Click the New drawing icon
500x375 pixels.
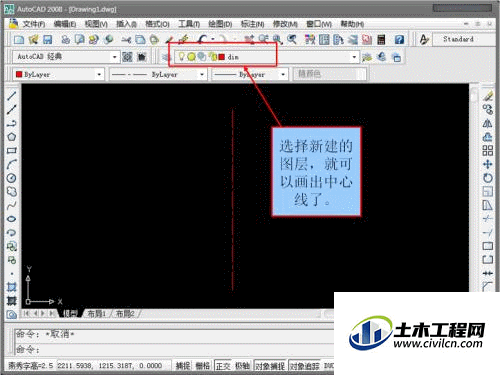pos(19,40)
